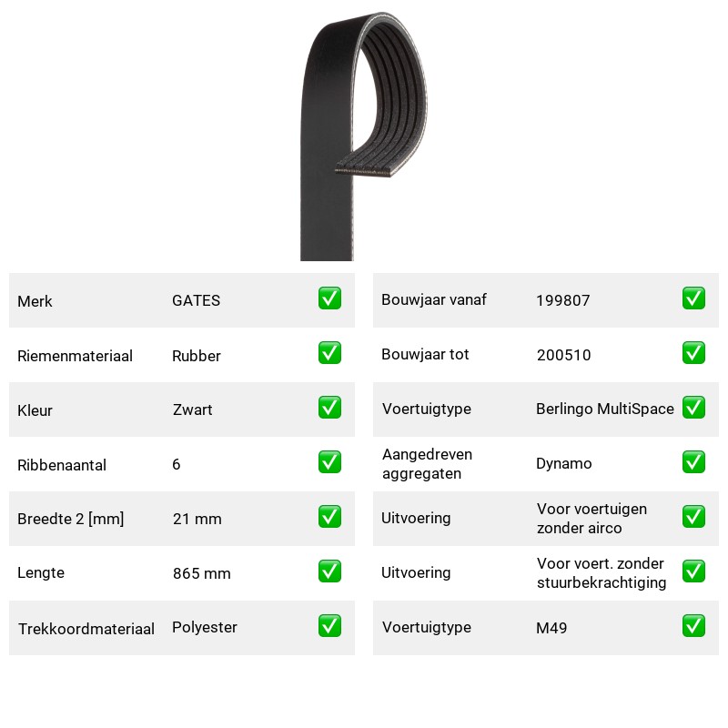Click the Berlingo MultiSpace value text
Viewport: 728px width, 728px height.
coord(605,409)
